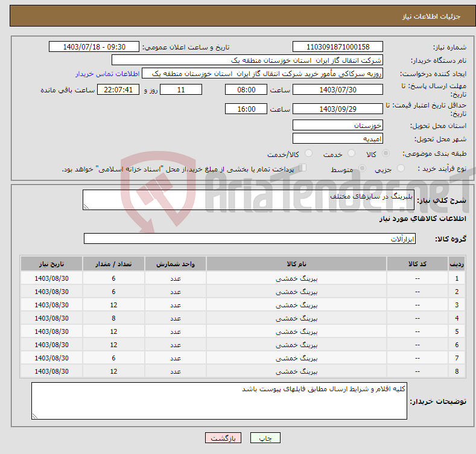Select the جزیی purchase type radio
The height and width of the screenshot is (454, 476).
[401, 168]
